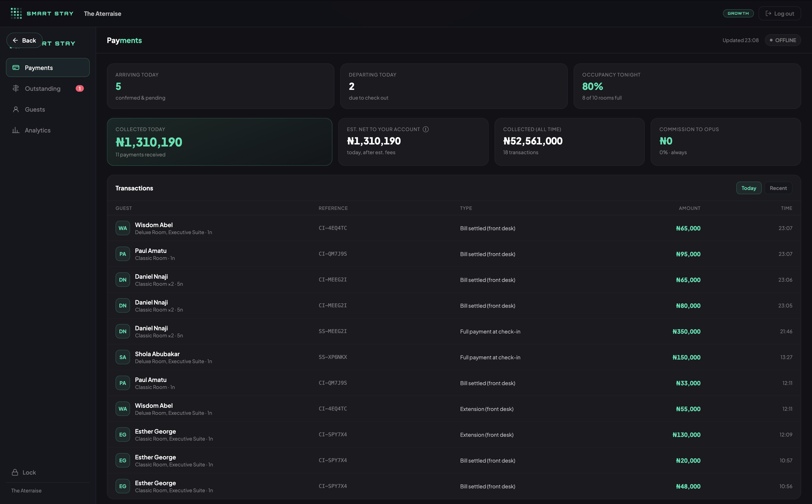Open the Payments menu item

[x=48, y=68]
